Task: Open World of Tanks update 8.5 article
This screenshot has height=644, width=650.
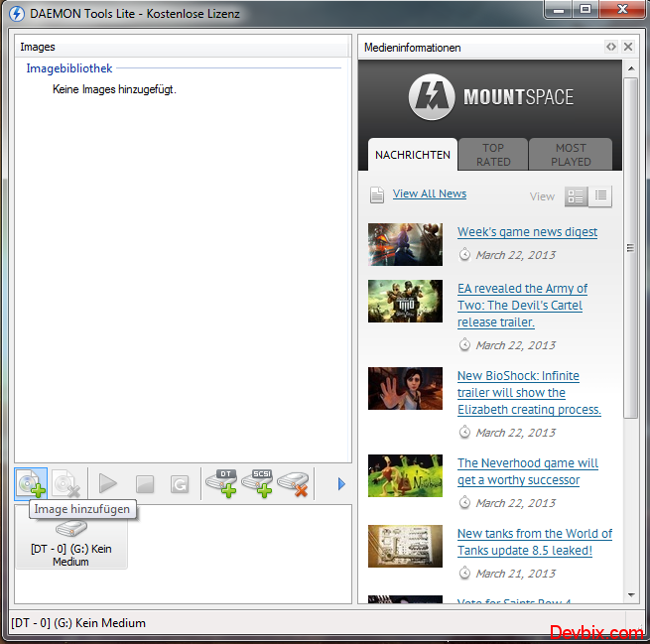Action: 535,542
